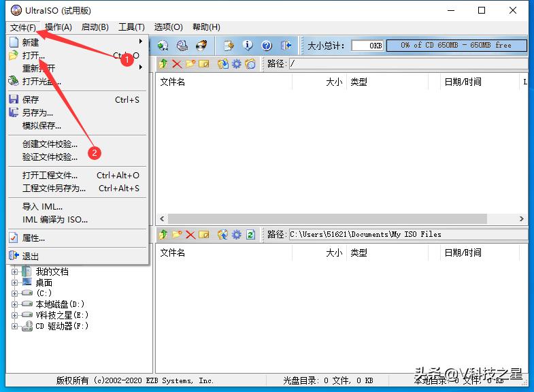This screenshot has width=534, height=392.
Task: Choose 创建文件校验... menu entry
Action: point(78,144)
